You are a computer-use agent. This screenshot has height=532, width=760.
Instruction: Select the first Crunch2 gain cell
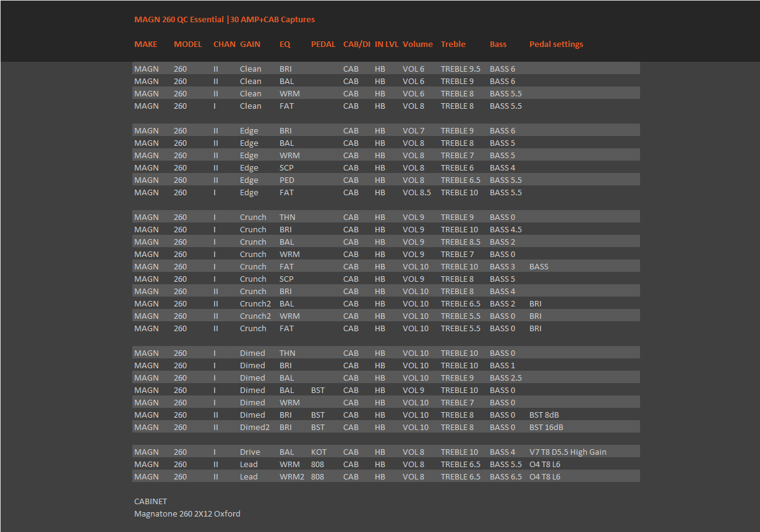pyautogui.click(x=255, y=304)
